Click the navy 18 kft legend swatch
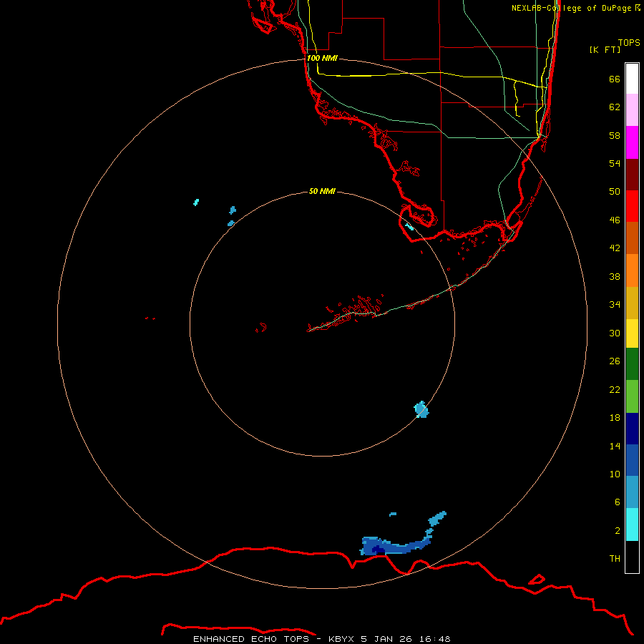Image resolution: width=644 pixels, height=644 pixels. coord(632,429)
